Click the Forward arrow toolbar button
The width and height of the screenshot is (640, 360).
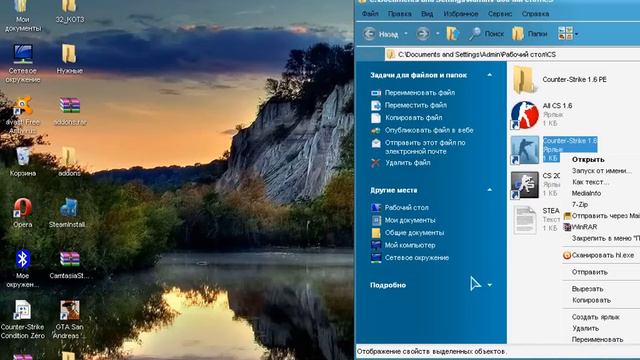coord(423,34)
